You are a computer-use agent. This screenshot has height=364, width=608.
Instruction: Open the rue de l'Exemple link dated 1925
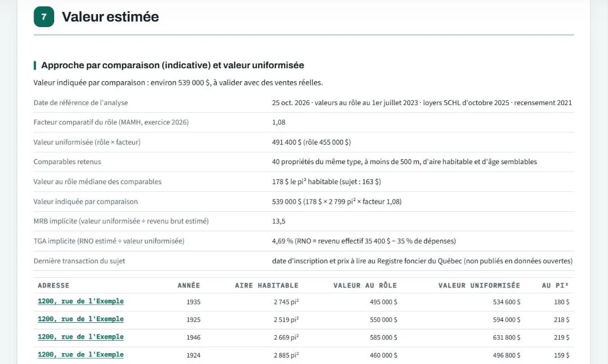pos(81,319)
